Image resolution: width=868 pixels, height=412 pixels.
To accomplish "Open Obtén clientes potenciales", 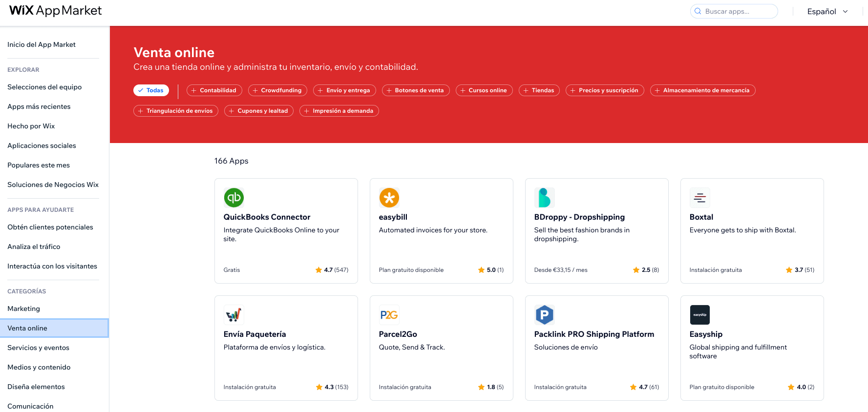I will [x=50, y=227].
